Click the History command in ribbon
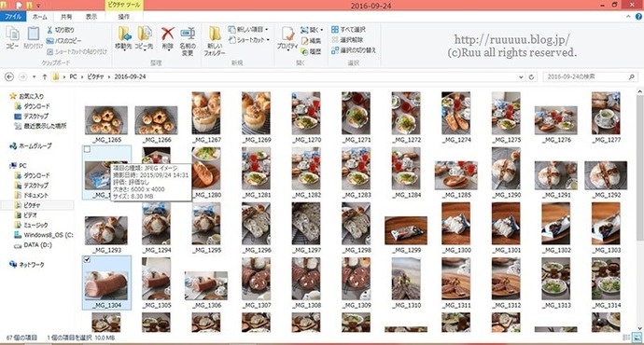This screenshot has width=644, height=345. [312, 51]
